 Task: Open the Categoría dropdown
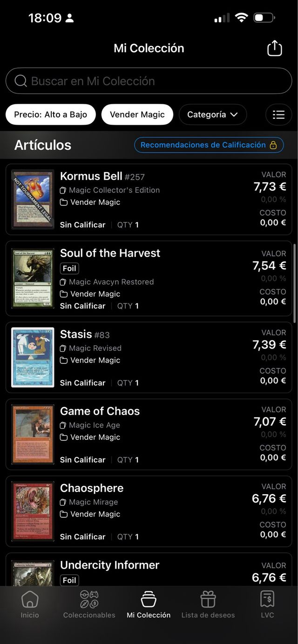(213, 114)
